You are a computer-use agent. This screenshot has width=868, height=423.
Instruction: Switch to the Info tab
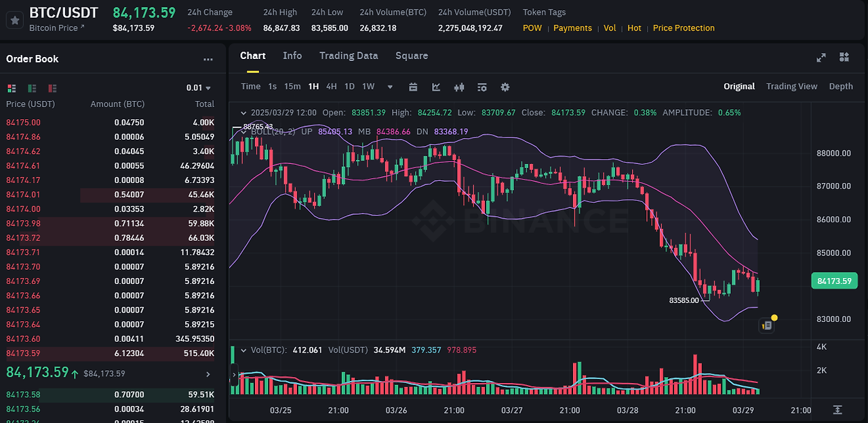tap(292, 56)
